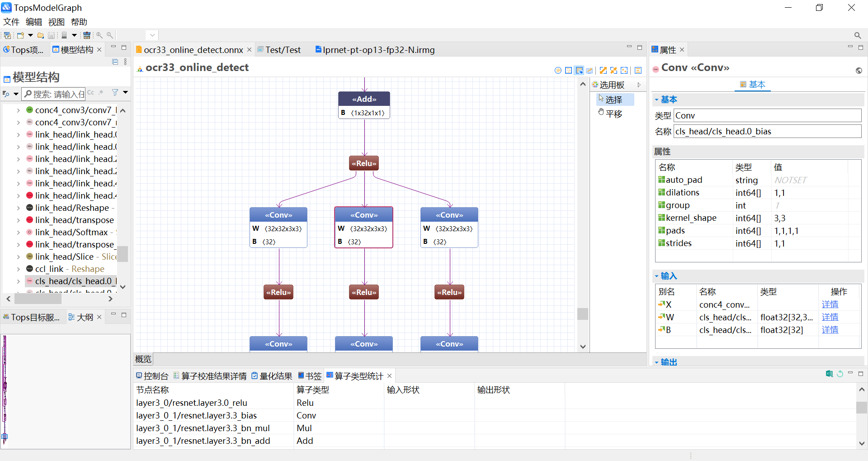
Task: Export operator statistics to Excel icon
Action: [829, 374]
